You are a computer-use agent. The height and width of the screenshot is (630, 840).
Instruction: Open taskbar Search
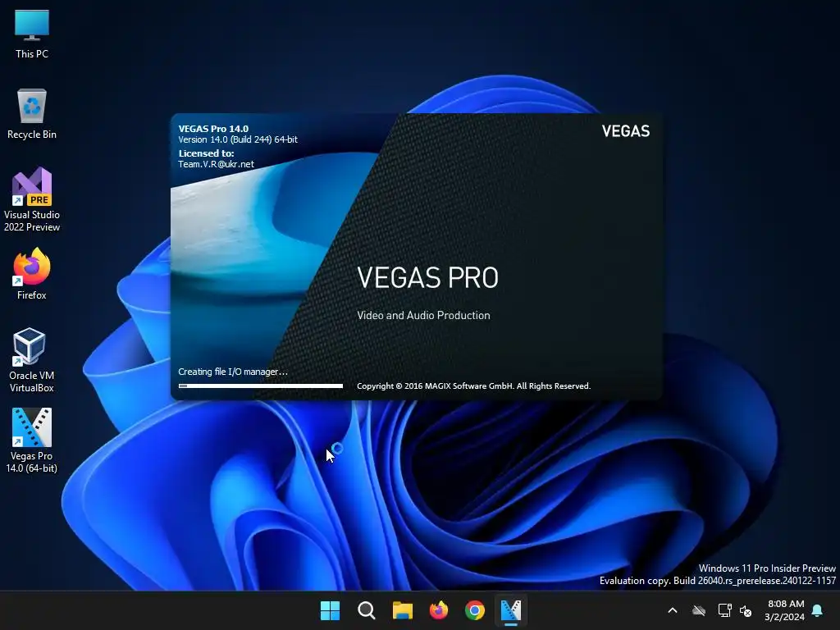click(x=367, y=610)
